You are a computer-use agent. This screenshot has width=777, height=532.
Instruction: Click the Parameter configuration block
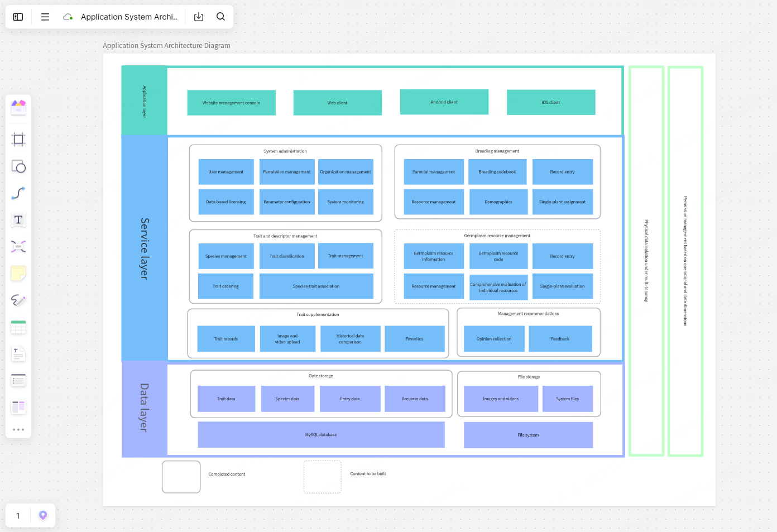pos(287,202)
